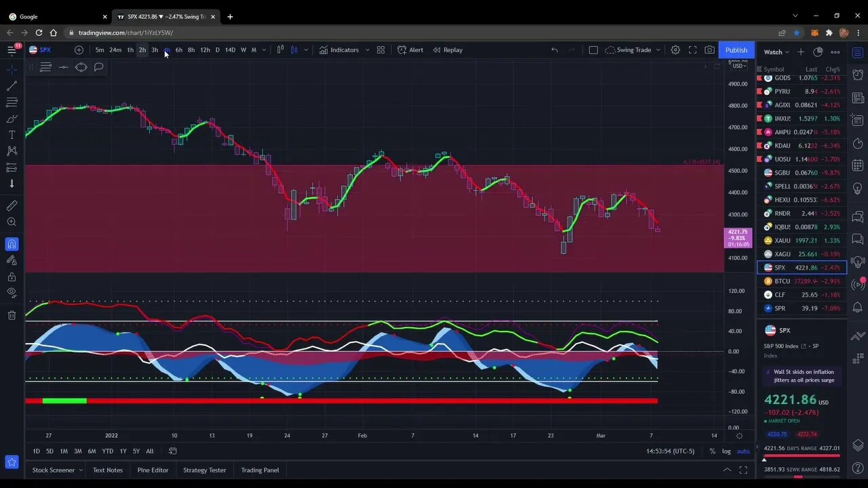Open Wall St skids on inflation news
Viewport: 868px width, 488px height.
point(804,376)
